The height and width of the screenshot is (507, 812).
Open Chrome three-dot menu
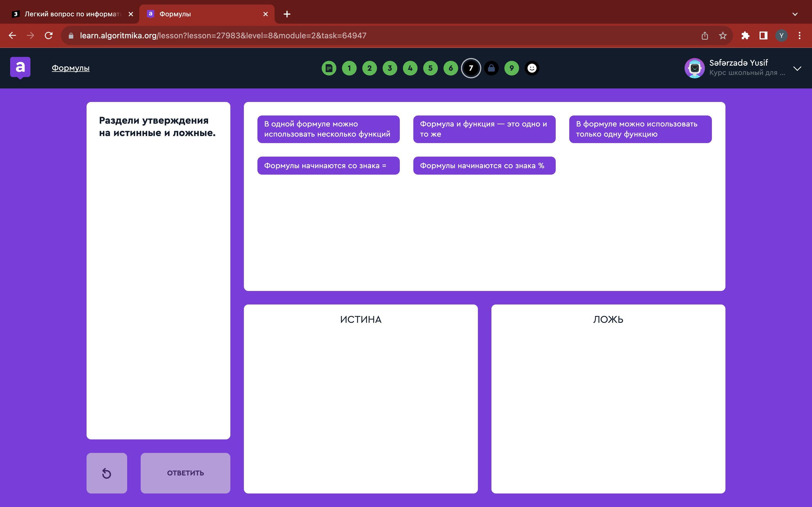[800, 35]
